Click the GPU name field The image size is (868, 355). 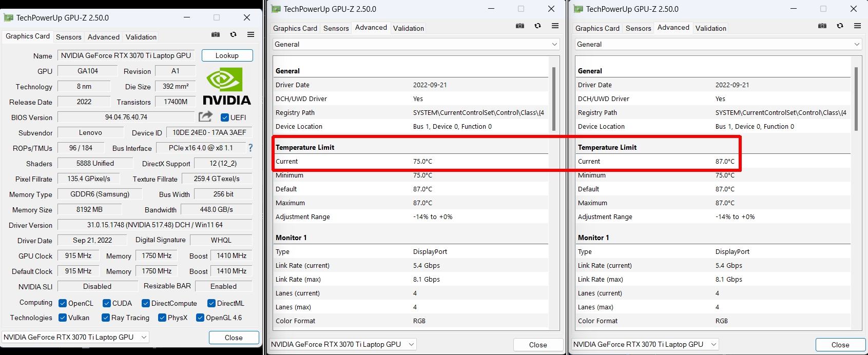[x=126, y=55]
